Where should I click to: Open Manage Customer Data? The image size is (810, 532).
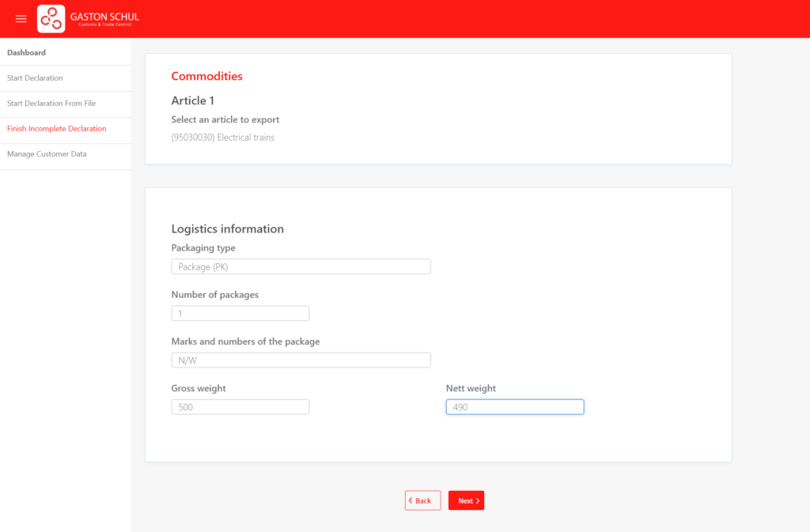point(47,154)
